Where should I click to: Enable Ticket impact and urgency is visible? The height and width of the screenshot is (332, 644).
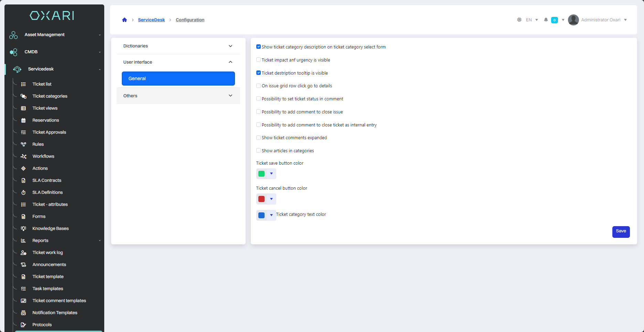[x=258, y=60]
